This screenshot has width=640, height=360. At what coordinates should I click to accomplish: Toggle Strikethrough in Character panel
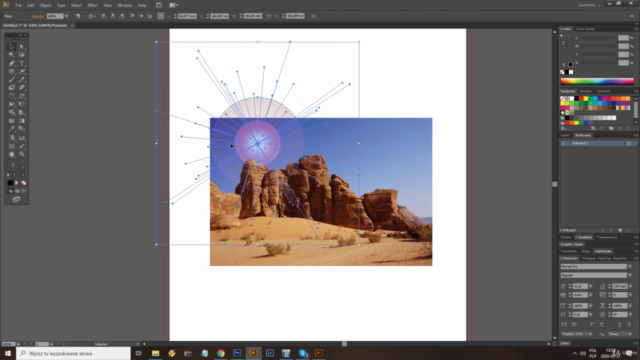pos(630,324)
